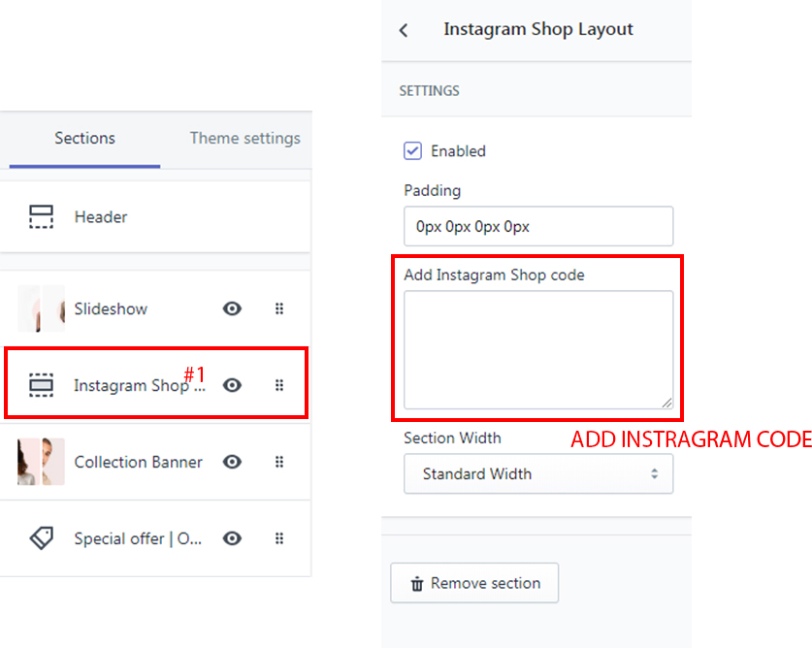Click the Instagram Shop section icon
This screenshot has height=648, width=812.
pos(41,385)
